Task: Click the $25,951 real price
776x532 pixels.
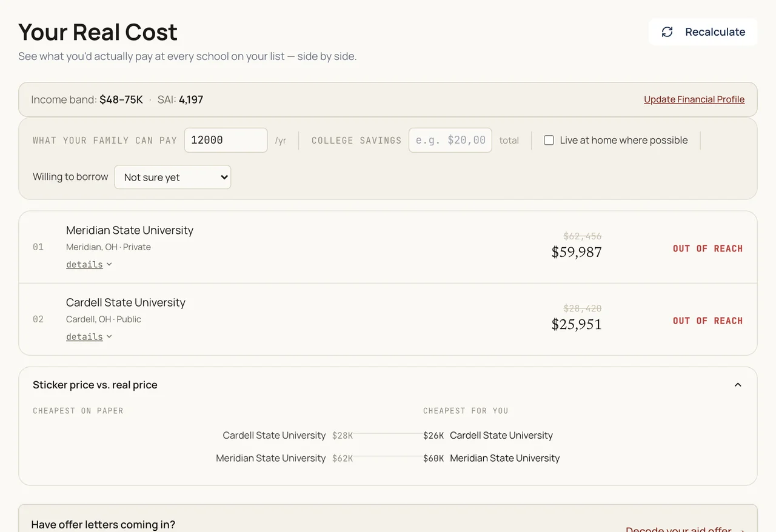Action: click(577, 324)
